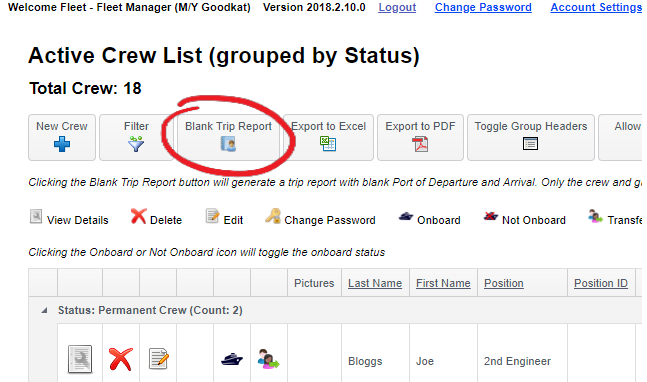The height and width of the screenshot is (382, 647).
Task: Click the Not Onboard crossed ship icon
Action: [x=491, y=216]
